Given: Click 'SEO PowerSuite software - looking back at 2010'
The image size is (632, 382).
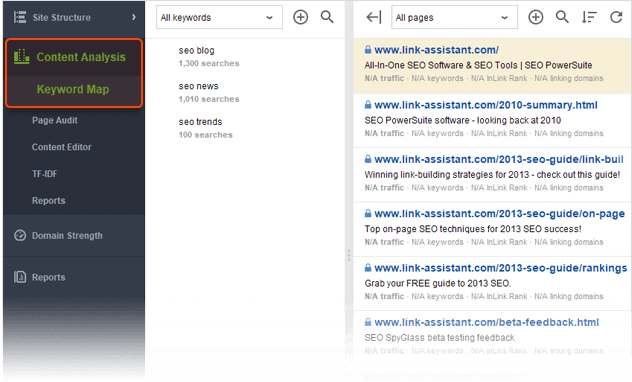Looking at the screenshot, I should [x=463, y=120].
